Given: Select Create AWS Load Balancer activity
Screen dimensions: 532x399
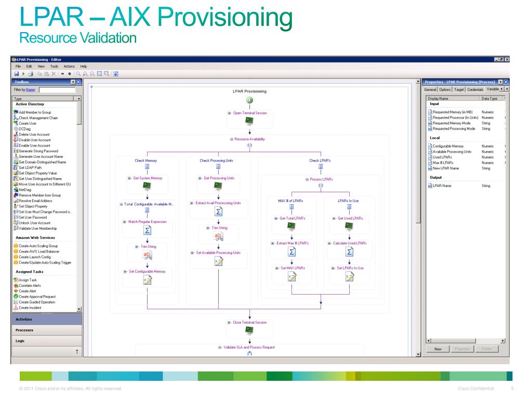Looking at the screenshot, I should point(36,251).
